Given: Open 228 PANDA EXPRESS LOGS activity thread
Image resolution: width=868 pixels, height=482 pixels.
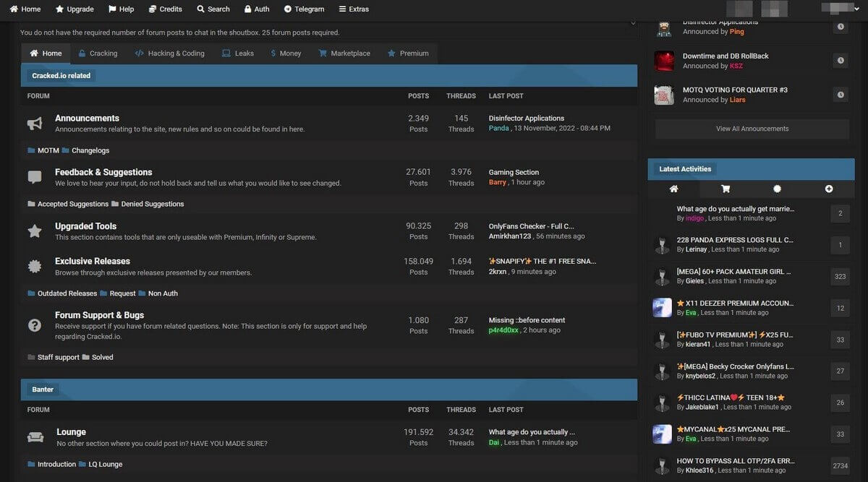Looking at the screenshot, I should point(735,240).
